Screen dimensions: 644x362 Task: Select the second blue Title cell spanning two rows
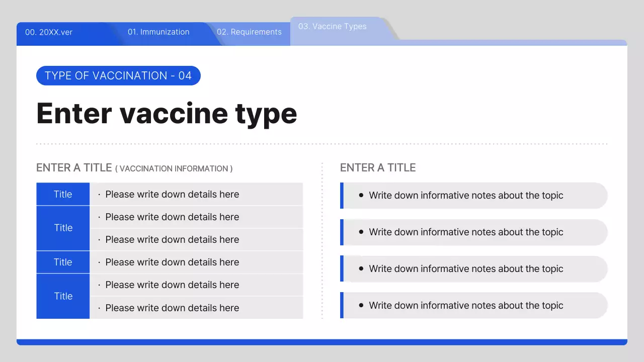tap(63, 228)
